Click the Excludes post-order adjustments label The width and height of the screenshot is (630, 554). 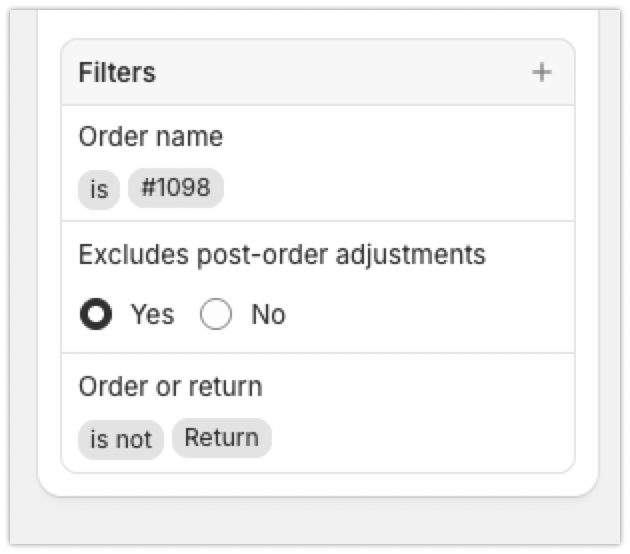click(282, 254)
